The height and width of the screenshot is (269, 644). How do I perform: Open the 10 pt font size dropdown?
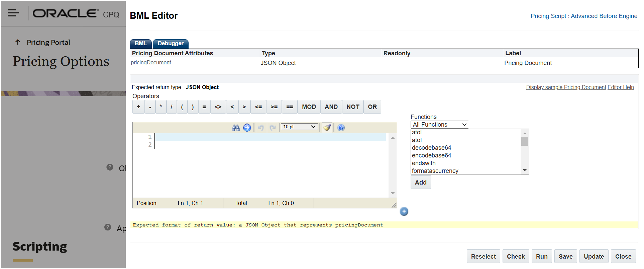[x=299, y=127]
